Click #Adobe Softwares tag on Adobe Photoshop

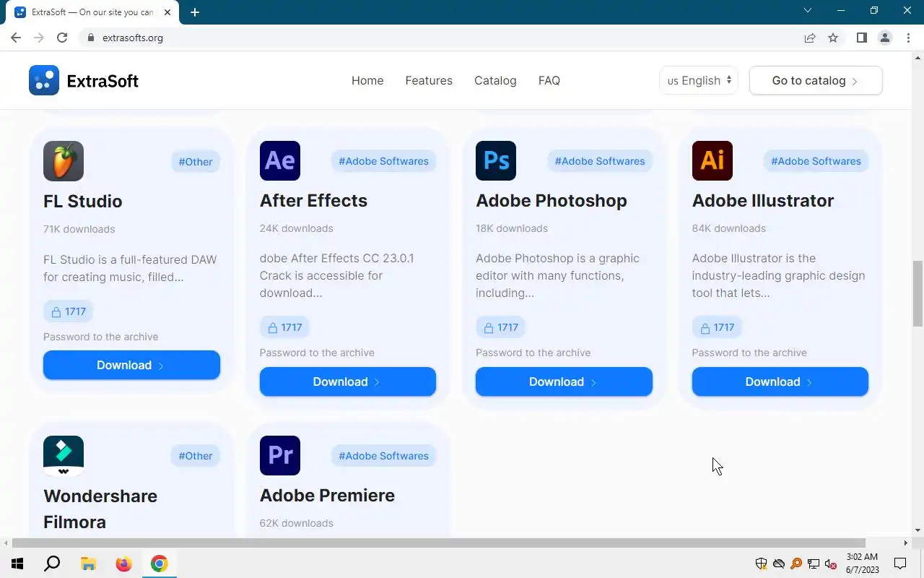600,161
